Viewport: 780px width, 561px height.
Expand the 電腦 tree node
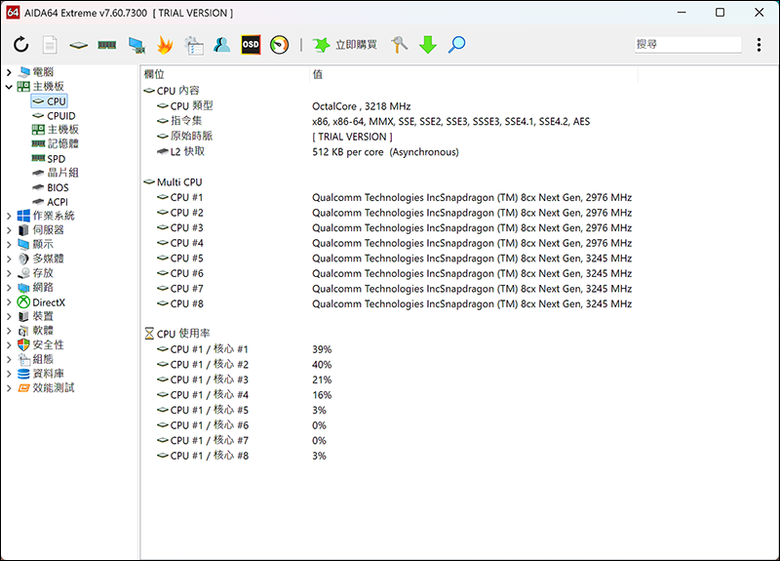pos(9,73)
